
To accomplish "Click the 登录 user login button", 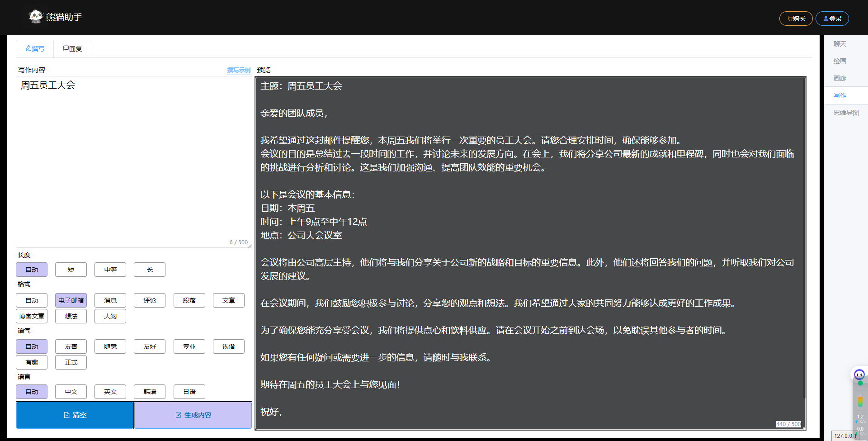I will pyautogui.click(x=832, y=19).
